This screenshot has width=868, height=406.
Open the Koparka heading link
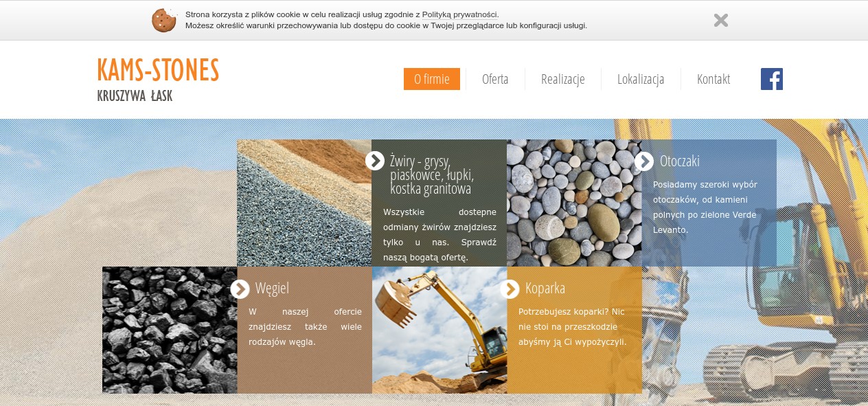545,289
